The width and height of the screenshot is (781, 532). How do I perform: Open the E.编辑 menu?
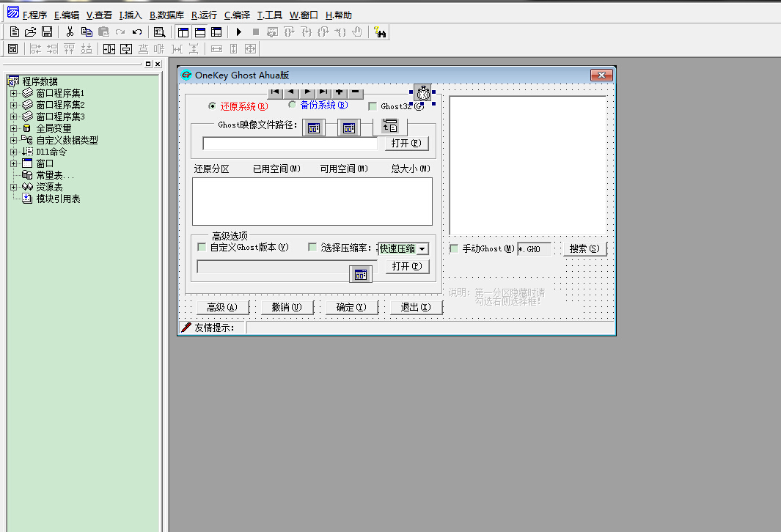[67, 15]
